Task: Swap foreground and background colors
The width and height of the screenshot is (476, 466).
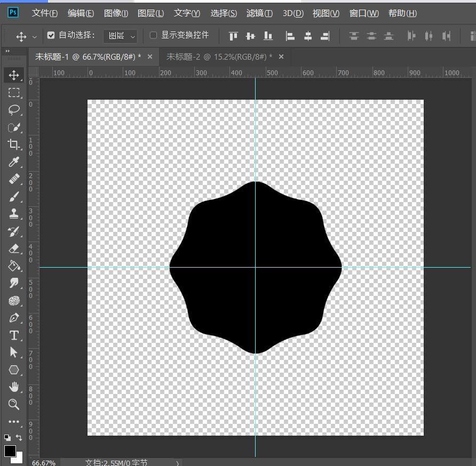Action: 19,438
